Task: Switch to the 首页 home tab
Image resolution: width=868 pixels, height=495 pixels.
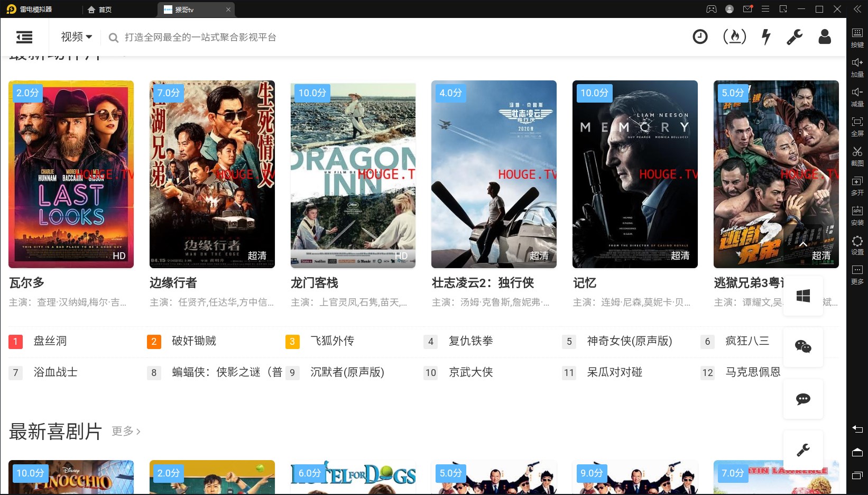Action: pos(99,10)
